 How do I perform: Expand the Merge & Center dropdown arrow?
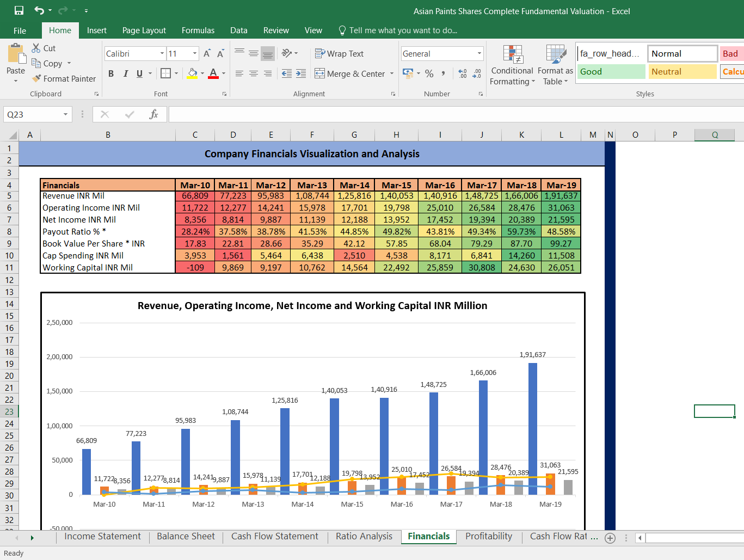(392, 73)
